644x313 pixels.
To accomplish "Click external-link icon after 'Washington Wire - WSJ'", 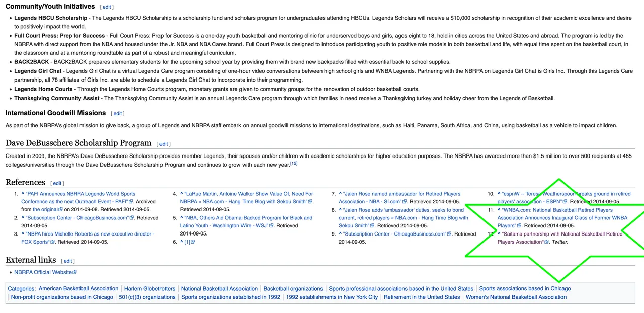I will [x=271, y=226].
